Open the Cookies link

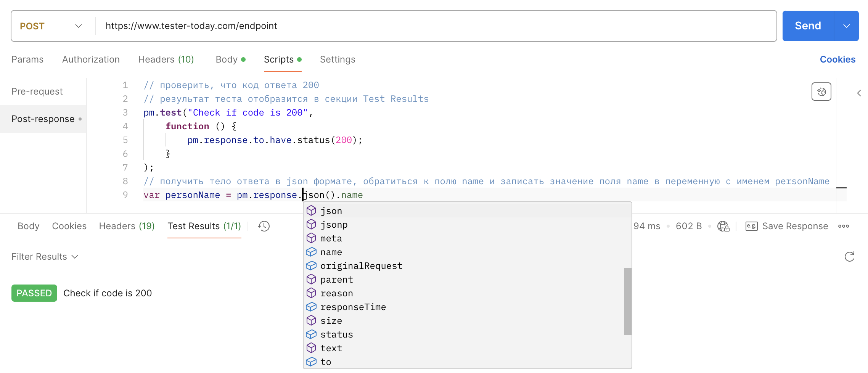click(837, 59)
